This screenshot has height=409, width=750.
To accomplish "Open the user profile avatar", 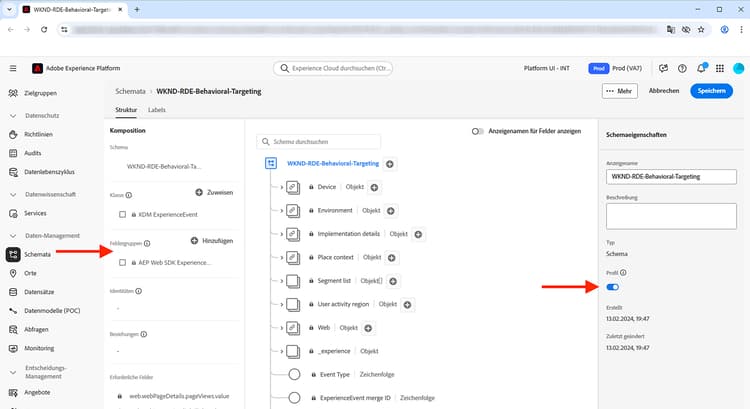I will tap(739, 68).
